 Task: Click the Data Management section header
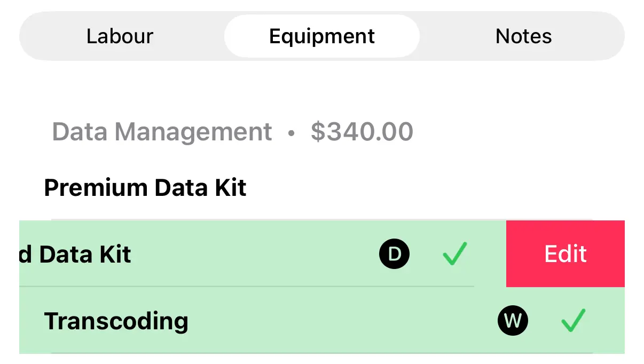tap(162, 132)
